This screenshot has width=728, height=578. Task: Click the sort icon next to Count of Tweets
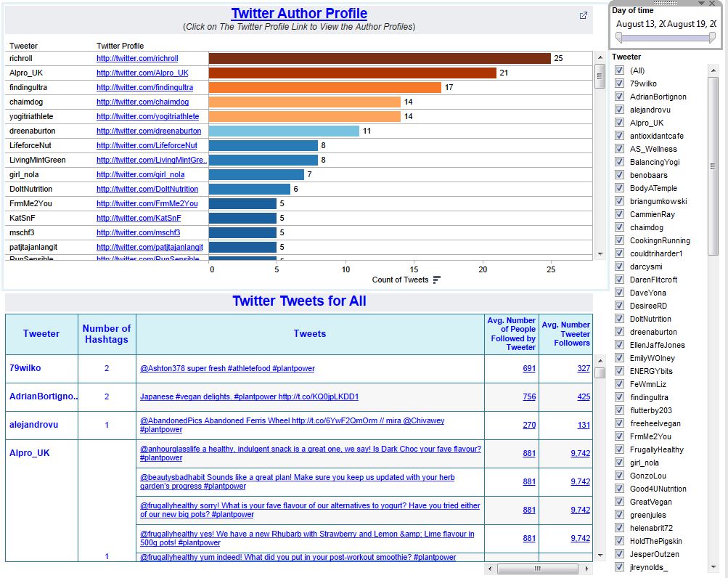click(x=436, y=280)
